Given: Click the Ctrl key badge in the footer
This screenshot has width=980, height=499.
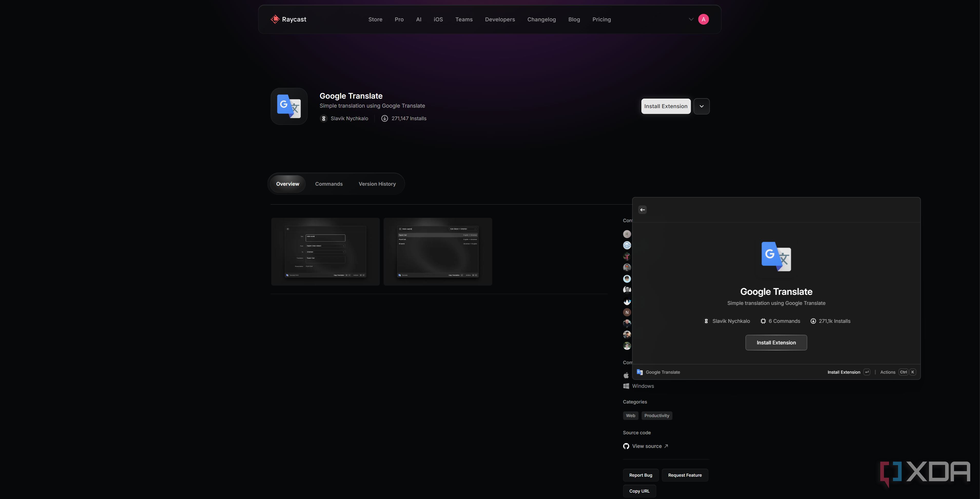Looking at the screenshot, I should 903,372.
